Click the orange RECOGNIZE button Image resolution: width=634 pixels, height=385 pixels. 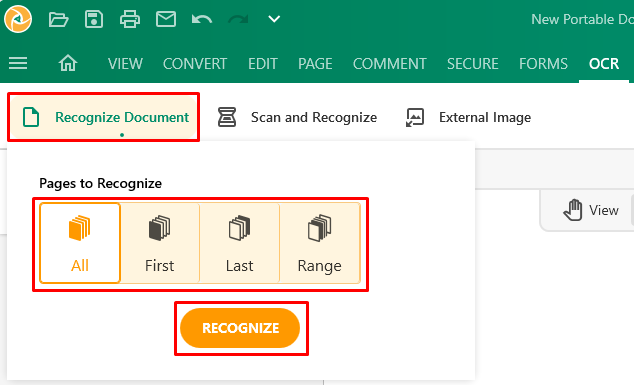(240, 328)
